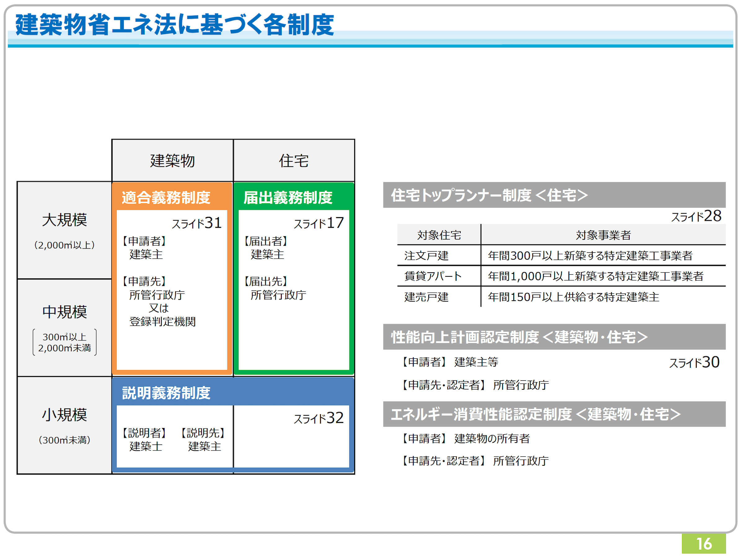Click the slide title 建築物省エネ法に基づく各制度
Viewport: 744px width, 560px height.
tap(175, 25)
